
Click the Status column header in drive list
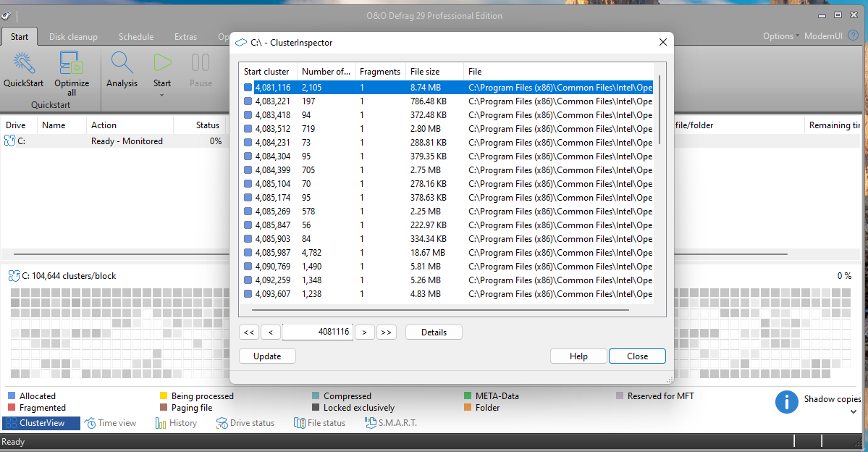point(200,125)
